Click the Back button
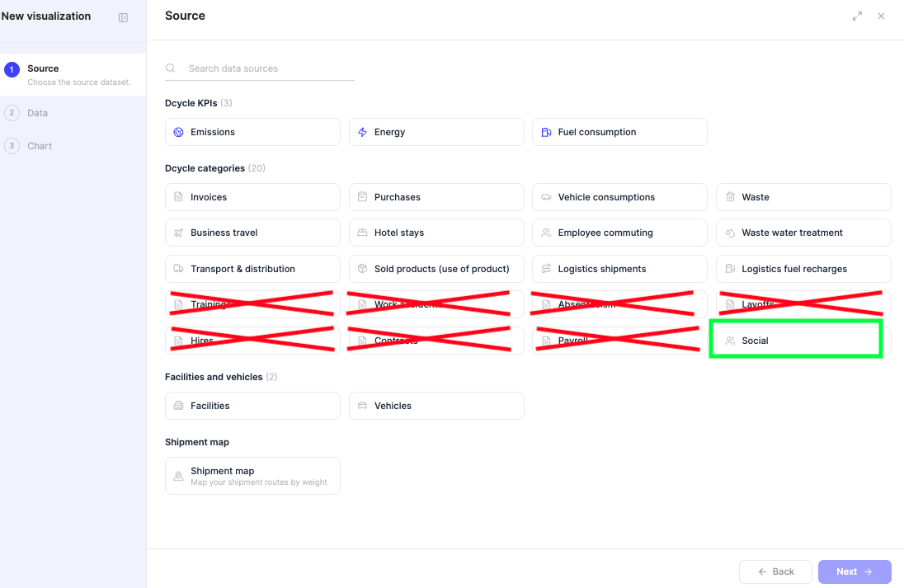This screenshot has height=588, width=904. [775, 572]
